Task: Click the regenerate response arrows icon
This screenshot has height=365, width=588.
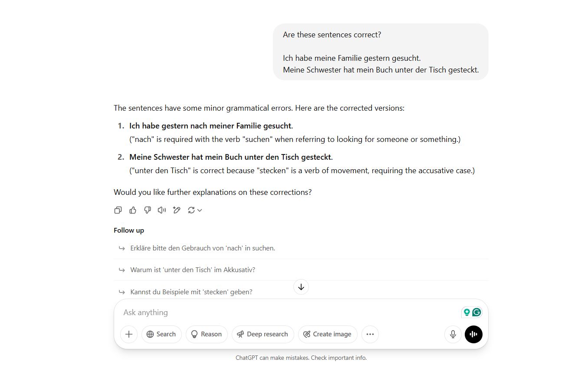Action: click(x=191, y=210)
